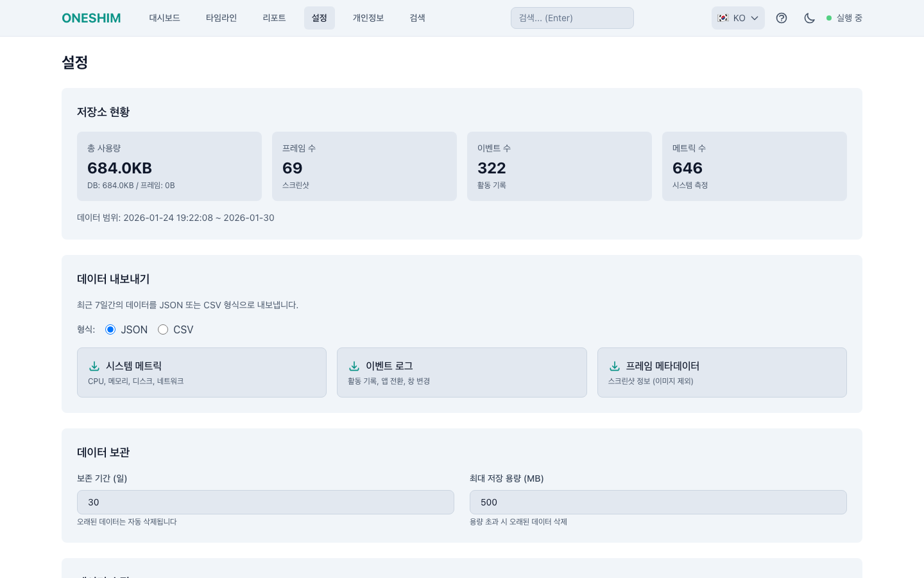Click the ONESHIM logo

click(x=91, y=18)
